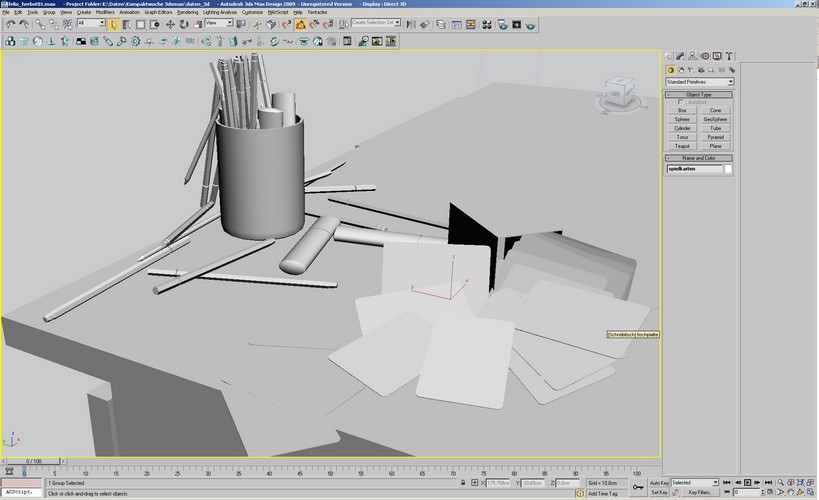Click the Key Filters button
This screenshot has width=819, height=500.
point(700,492)
